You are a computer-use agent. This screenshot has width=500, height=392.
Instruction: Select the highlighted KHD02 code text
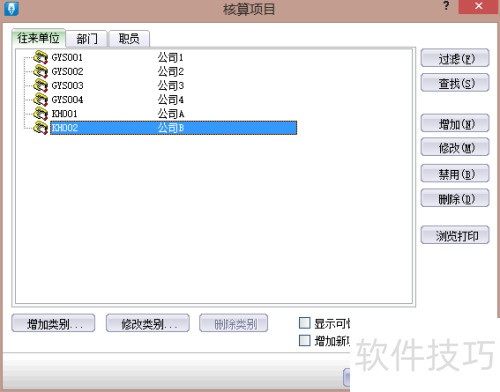tap(65, 128)
